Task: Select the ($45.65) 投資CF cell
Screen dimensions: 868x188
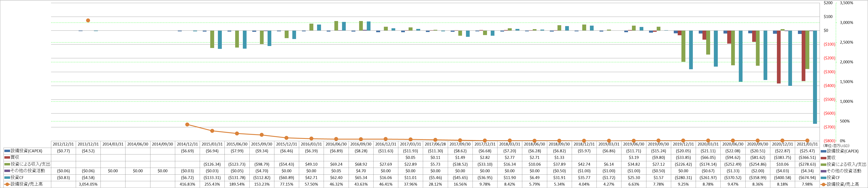Action: [460, 177]
